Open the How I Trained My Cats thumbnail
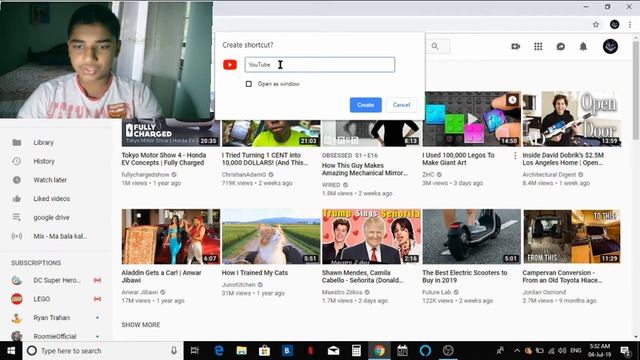This screenshot has height=360, width=640. [271, 237]
